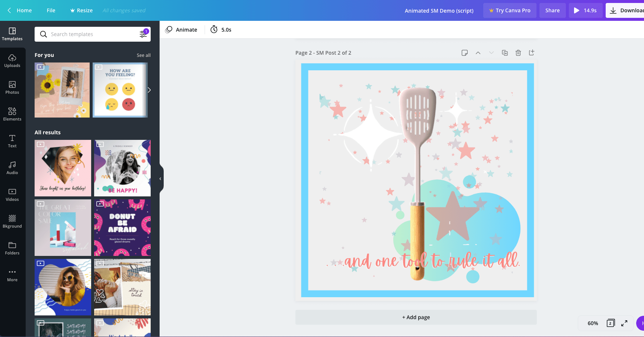Adjust the 60% zoom level control

592,323
